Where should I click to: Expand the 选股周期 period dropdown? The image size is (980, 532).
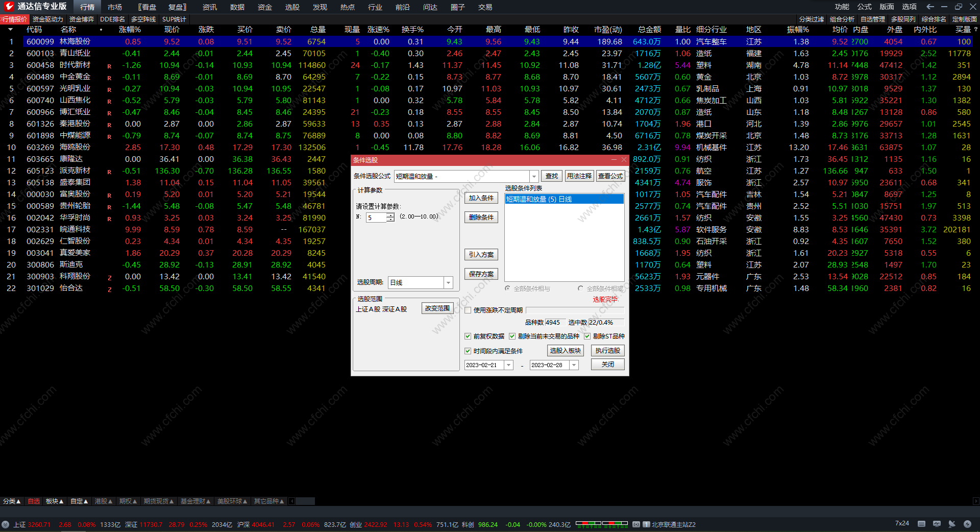pyautogui.click(x=448, y=283)
